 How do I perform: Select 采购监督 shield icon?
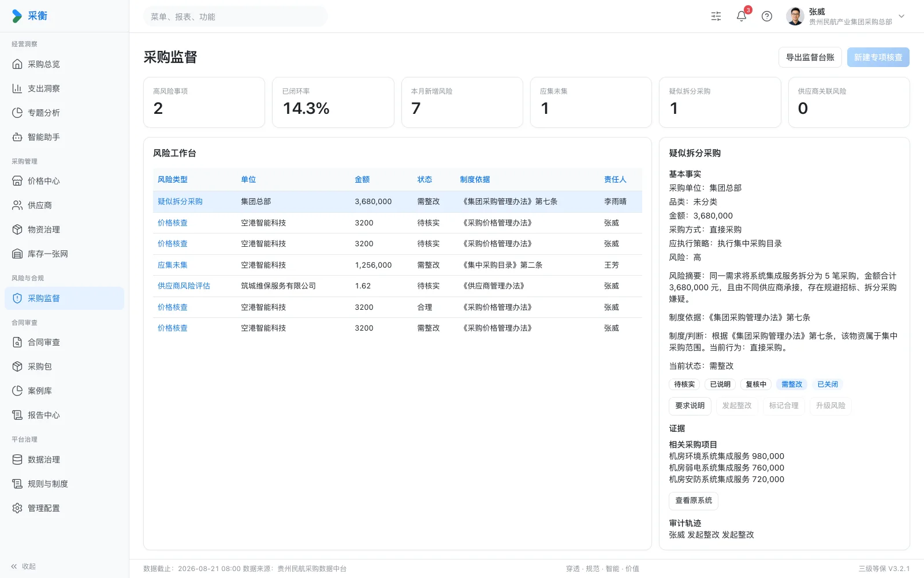click(x=17, y=298)
